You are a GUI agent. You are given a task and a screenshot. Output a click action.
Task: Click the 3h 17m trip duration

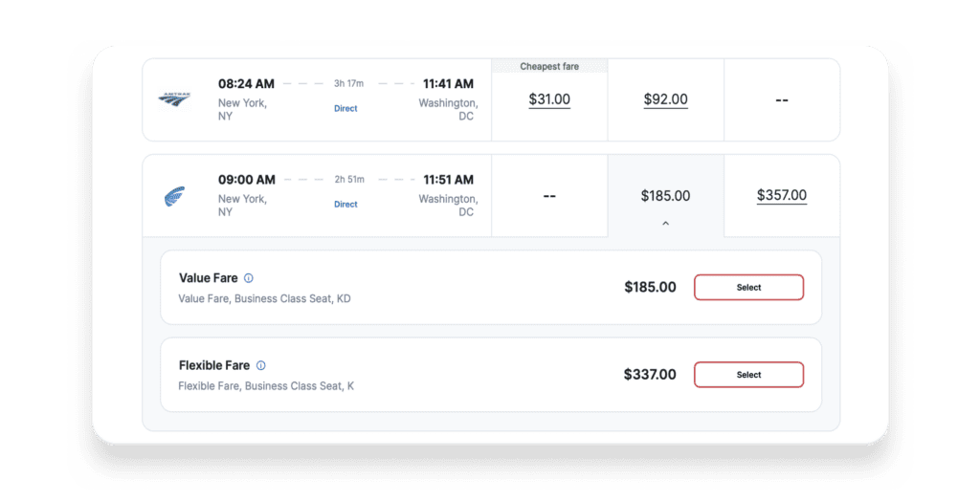tap(348, 84)
